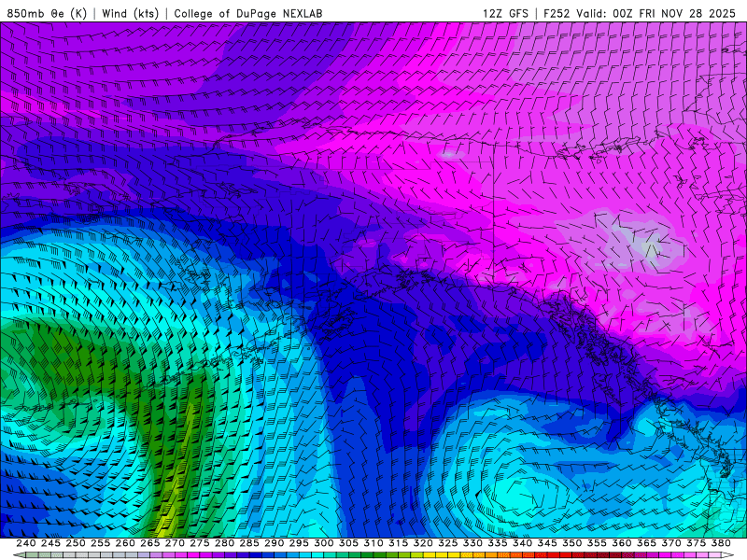Click the 365 scale number
Screen dimensions: 747x560
(x=645, y=543)
